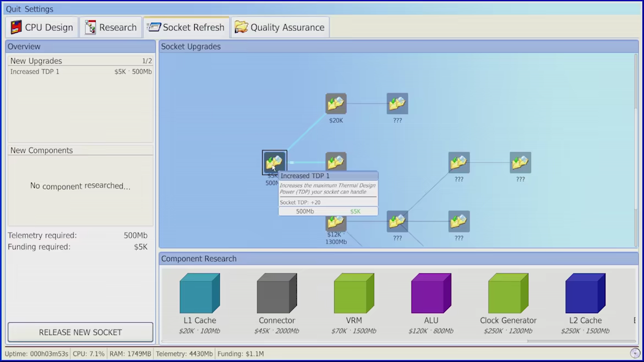Click the Socket Upgrades vertical scrollbar
Viewport: 644px width, 362px height.
click(636, 150)
